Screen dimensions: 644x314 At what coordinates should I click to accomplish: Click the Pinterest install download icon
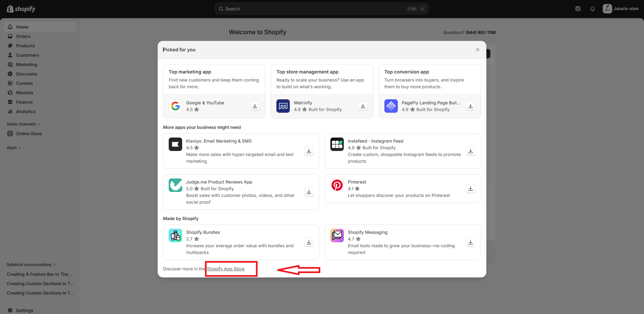tap(471, 189)
